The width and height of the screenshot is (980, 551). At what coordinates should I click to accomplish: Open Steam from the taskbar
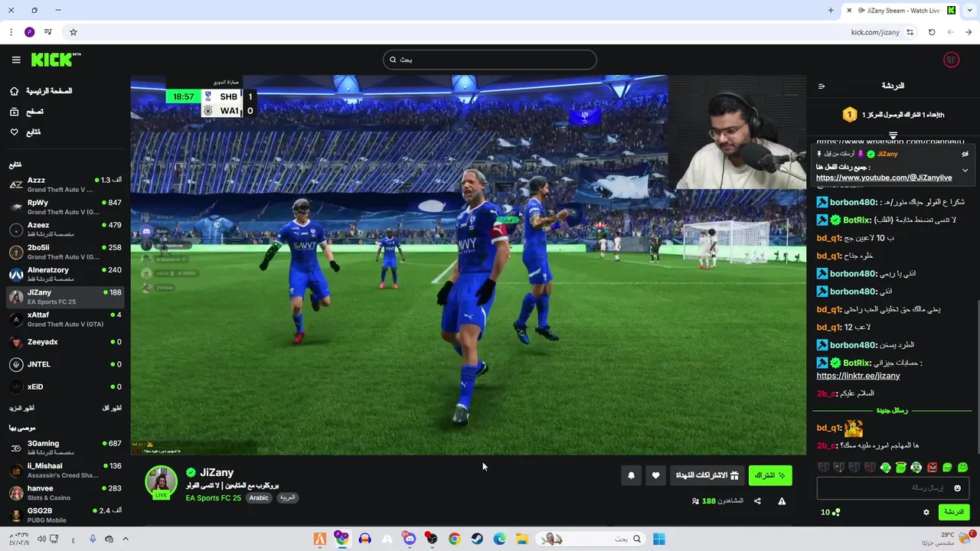(x=477, y=539)
